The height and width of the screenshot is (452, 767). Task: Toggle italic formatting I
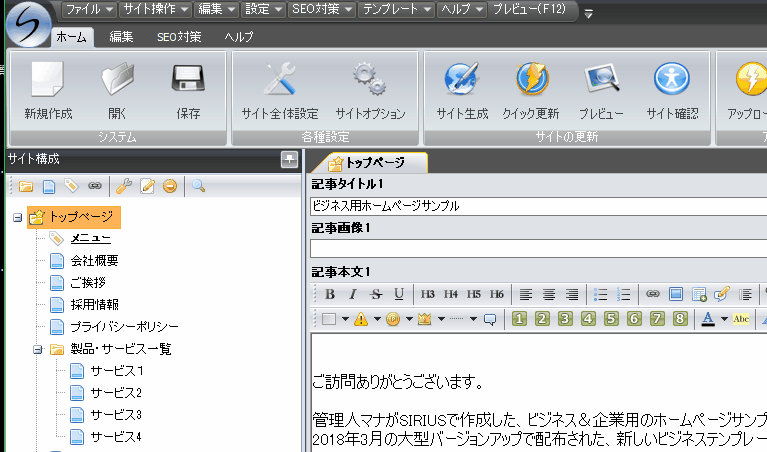pos(353,294)
